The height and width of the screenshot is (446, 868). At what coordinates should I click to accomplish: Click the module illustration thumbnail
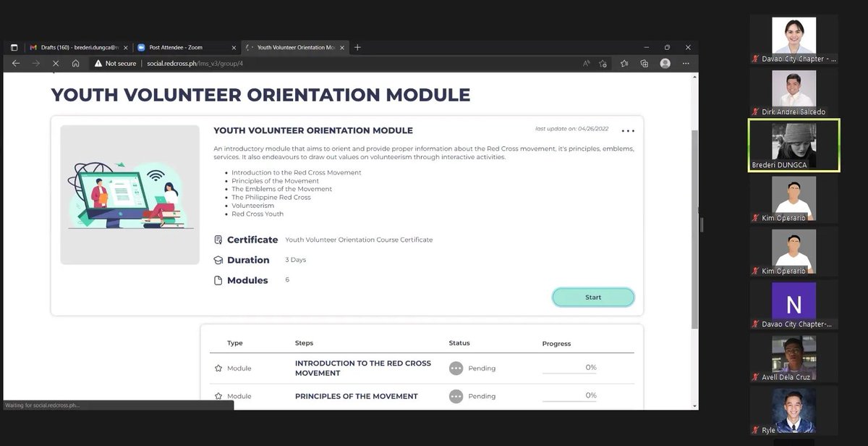[129, 194]
